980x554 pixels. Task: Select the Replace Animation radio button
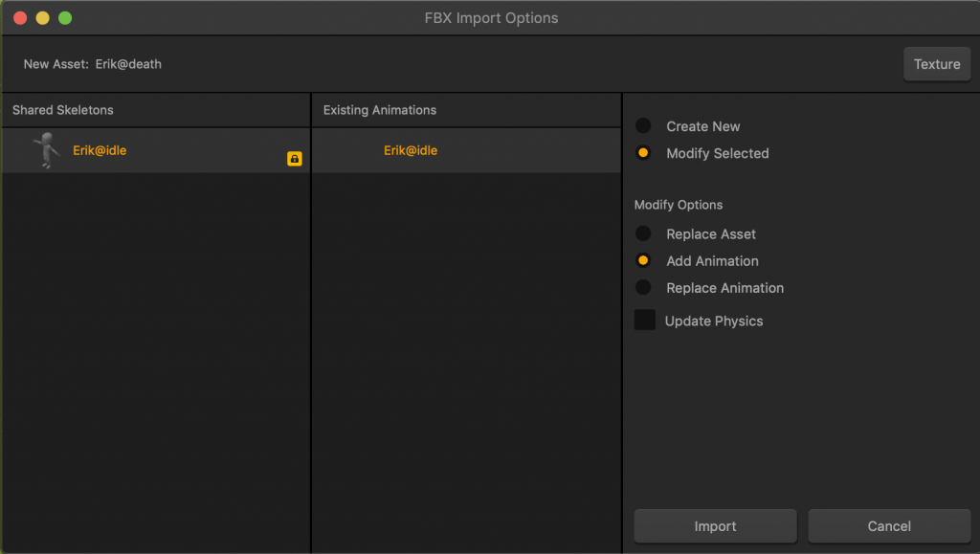643,287
